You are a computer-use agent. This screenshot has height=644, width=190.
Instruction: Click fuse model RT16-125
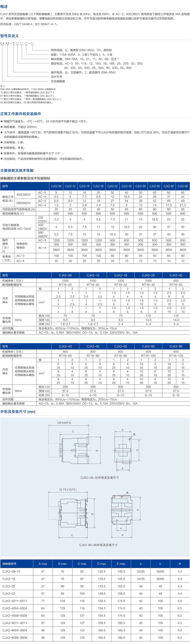(176, 356)
